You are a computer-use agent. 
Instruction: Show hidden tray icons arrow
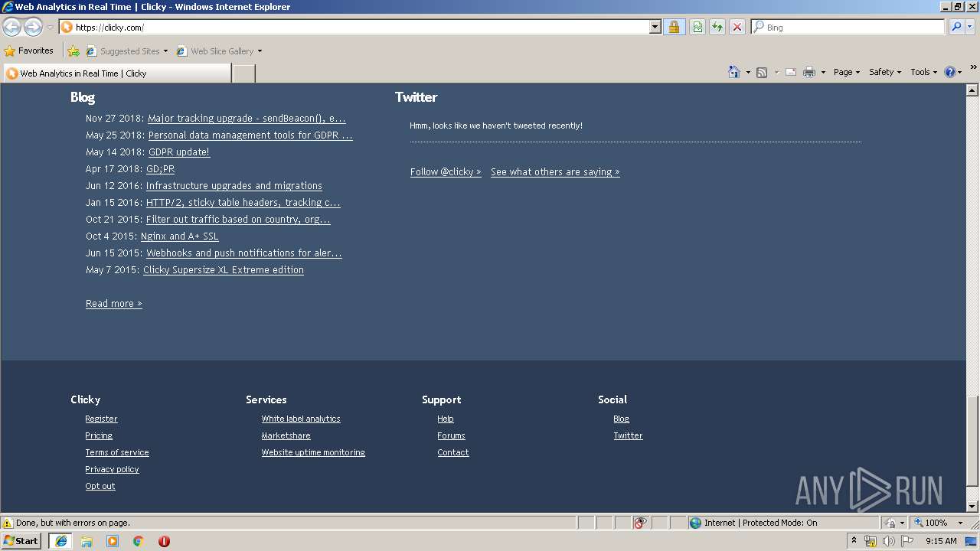pyautogui.click(x=854, y=541)
